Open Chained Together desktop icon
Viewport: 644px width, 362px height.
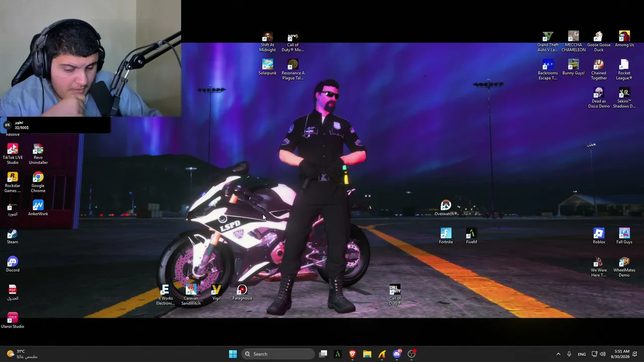[x=599, y=70]
